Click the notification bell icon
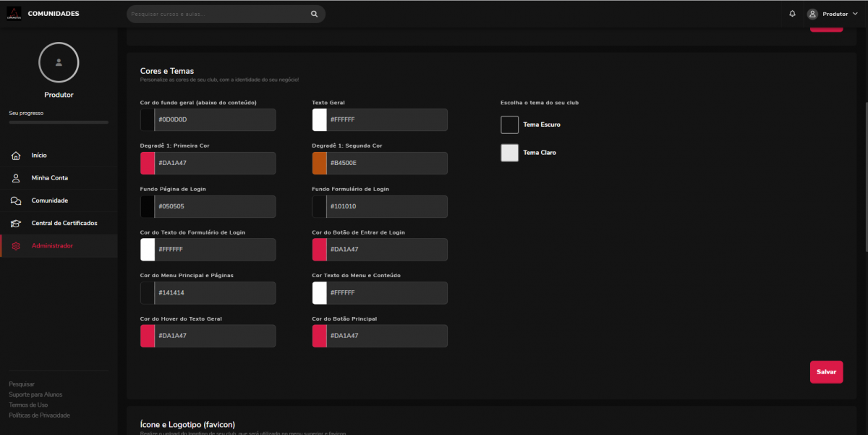 (792, 14)
